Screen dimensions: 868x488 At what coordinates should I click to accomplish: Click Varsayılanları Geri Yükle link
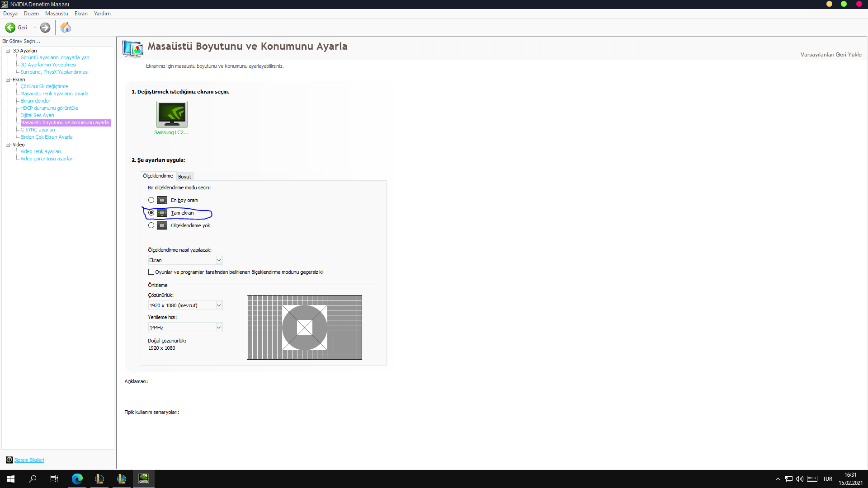click(x=831, y=55)
